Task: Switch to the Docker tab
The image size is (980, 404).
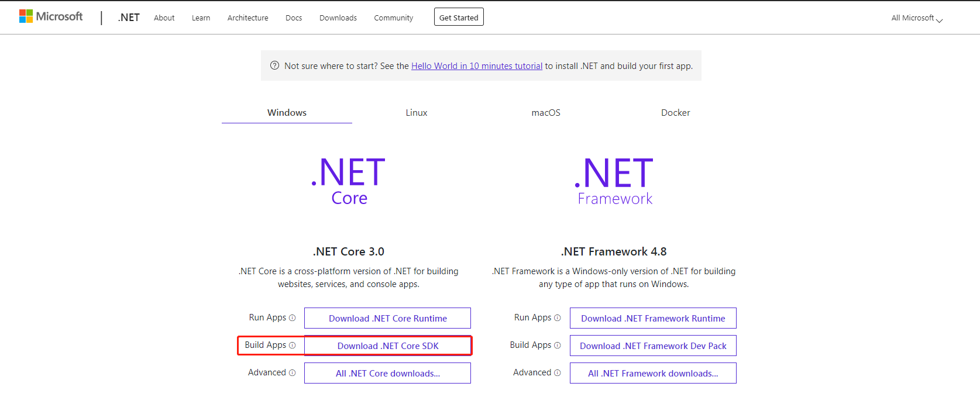Action: (x=676, y=113)
